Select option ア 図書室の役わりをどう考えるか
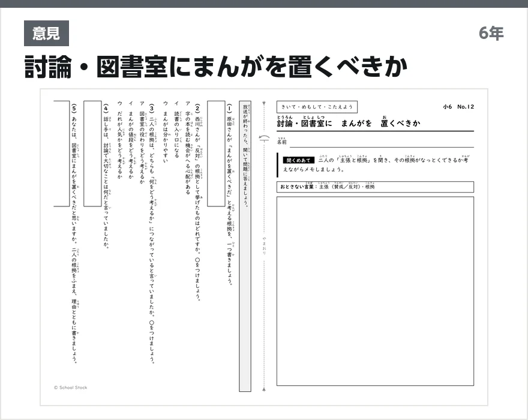Screen dimensions: 528x420 (142, 142)
